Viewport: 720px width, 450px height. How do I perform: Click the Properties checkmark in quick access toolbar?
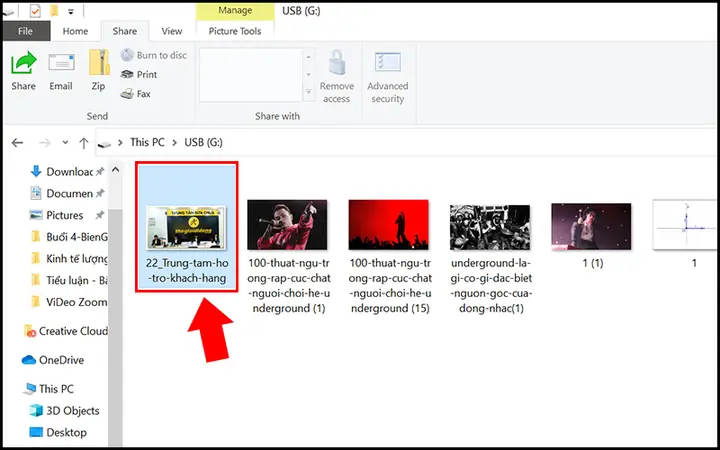click(x=35, y=11)
